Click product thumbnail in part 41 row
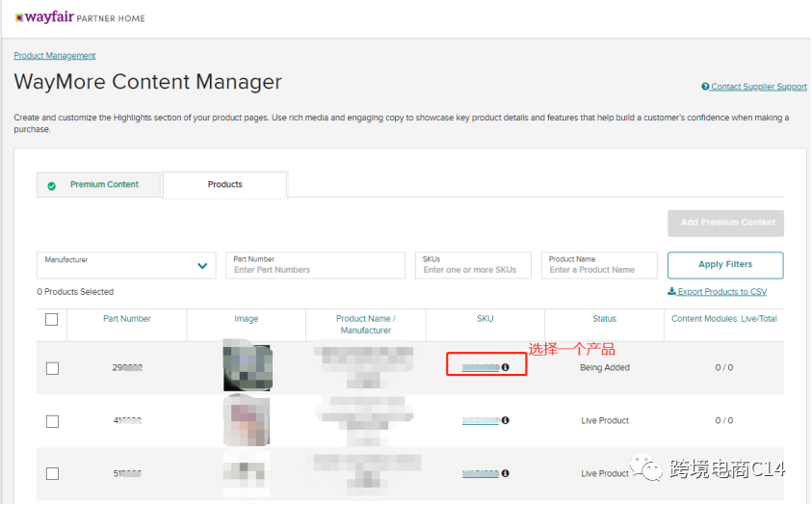 [247, 420]
